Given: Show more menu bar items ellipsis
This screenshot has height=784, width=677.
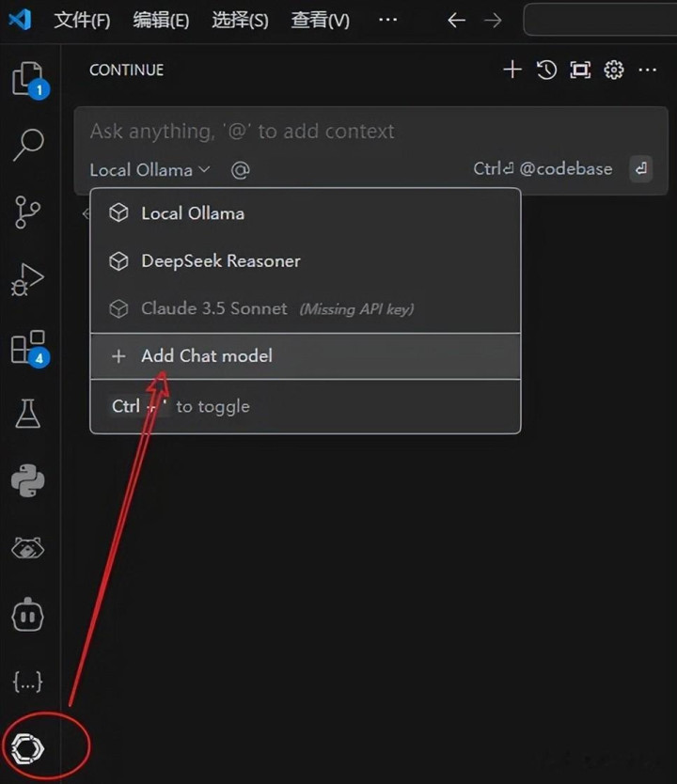Looking at the screenshot, I should [388, 20].
